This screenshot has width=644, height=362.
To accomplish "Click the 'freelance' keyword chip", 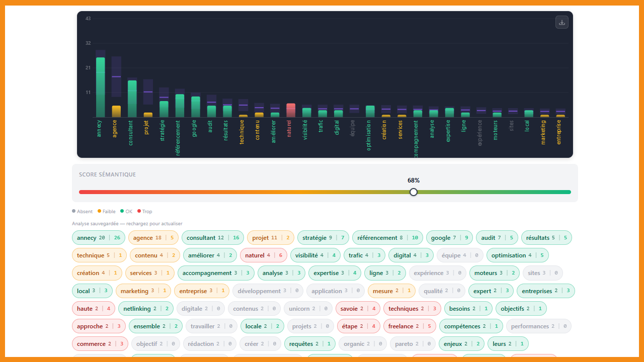I will [410, 326].
